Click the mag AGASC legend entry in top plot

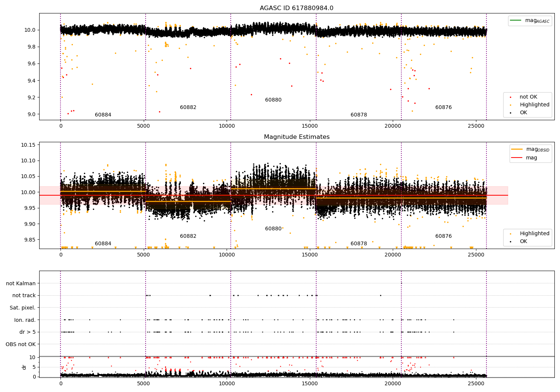(530, 21)
